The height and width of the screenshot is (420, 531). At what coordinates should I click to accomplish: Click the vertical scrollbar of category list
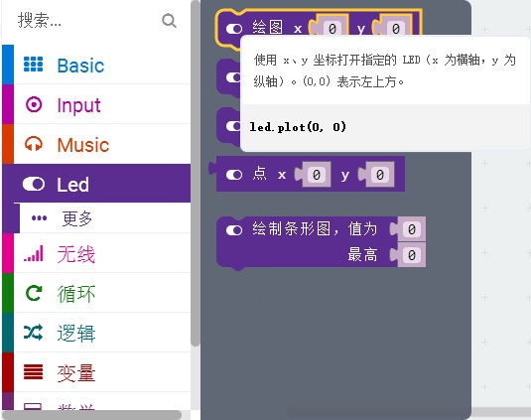tap(196, 173)
